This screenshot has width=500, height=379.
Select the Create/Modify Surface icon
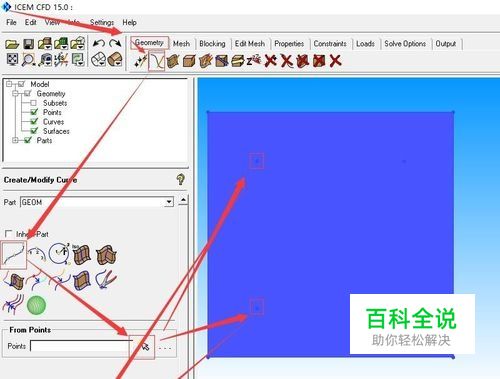[x=173, y=61]
